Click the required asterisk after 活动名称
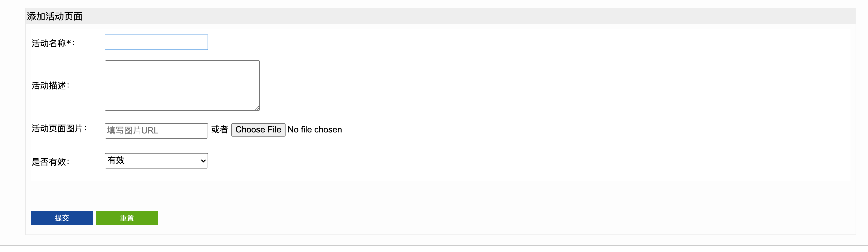This screenshot has height=252, width=868. click(69, 43)
